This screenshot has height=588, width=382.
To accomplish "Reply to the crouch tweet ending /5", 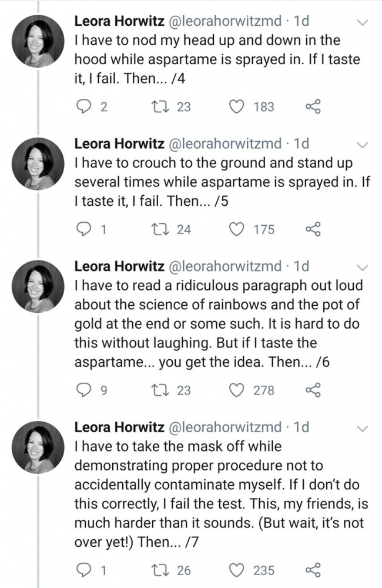I will point(85,229).
